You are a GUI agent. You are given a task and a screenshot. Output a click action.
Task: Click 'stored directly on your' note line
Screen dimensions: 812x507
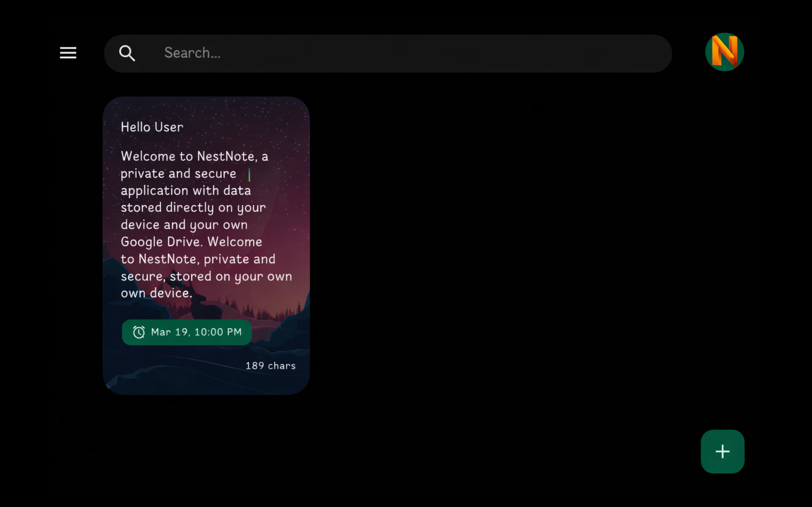point(193,208)
